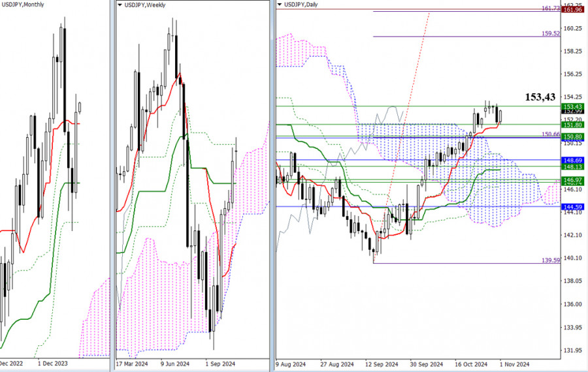This screenshot has width=588, height=372.
Task: Click the 9 Jun 2024 weekly date label
Action: 175,364
